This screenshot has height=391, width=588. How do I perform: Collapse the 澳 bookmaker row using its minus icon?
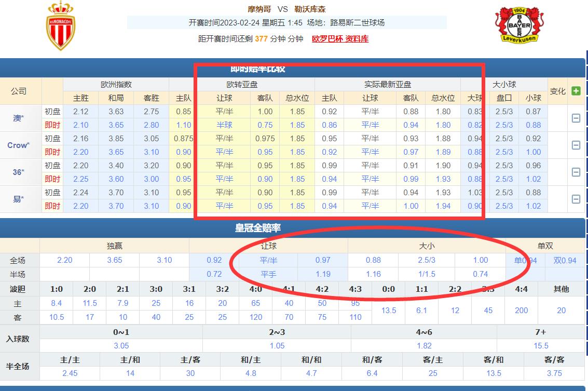tap(576, 118)
